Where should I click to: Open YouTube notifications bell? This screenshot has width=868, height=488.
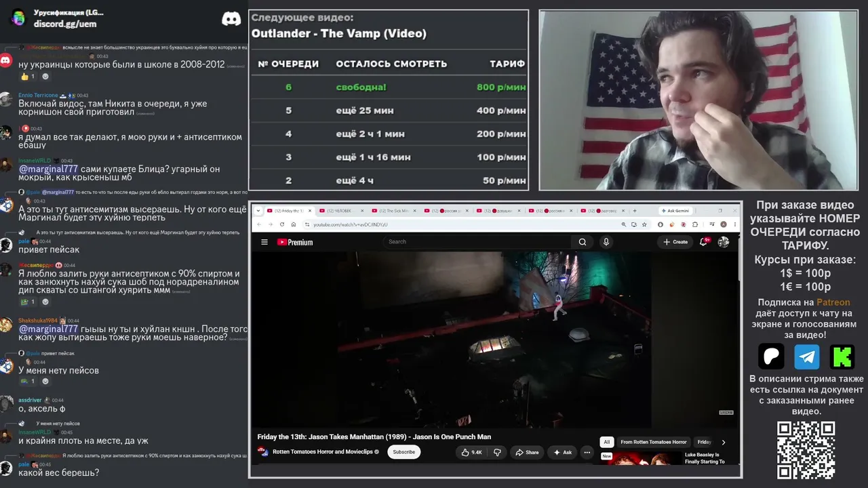pos(704,242)
